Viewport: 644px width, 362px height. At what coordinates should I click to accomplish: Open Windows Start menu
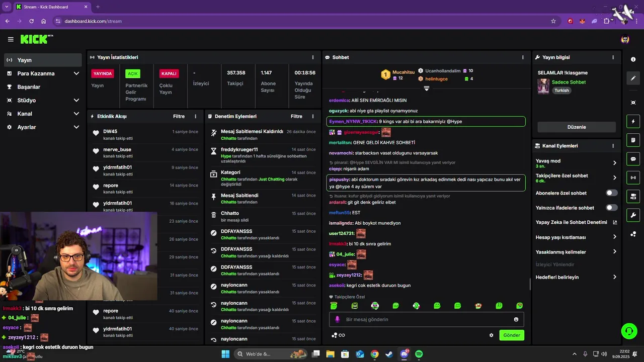point(225,354)
